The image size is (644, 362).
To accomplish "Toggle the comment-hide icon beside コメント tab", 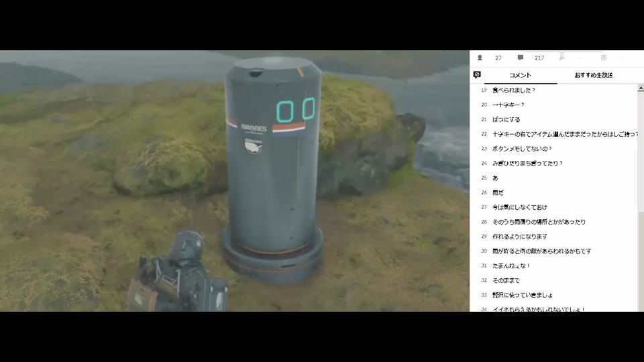I will (477, 74).
